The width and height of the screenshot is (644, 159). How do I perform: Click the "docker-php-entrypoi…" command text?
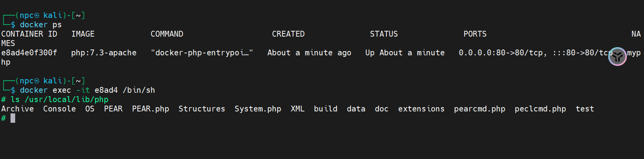point(202,53)
